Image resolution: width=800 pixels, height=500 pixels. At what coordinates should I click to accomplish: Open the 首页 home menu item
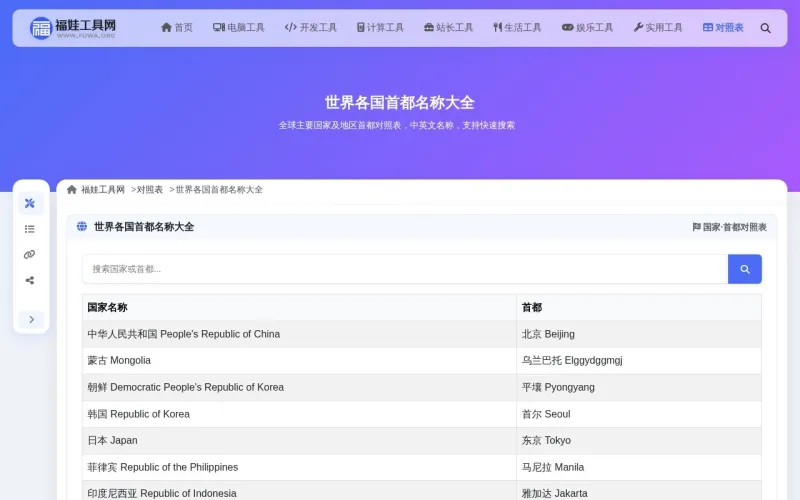pyautogui.click(x=177, y=28)
